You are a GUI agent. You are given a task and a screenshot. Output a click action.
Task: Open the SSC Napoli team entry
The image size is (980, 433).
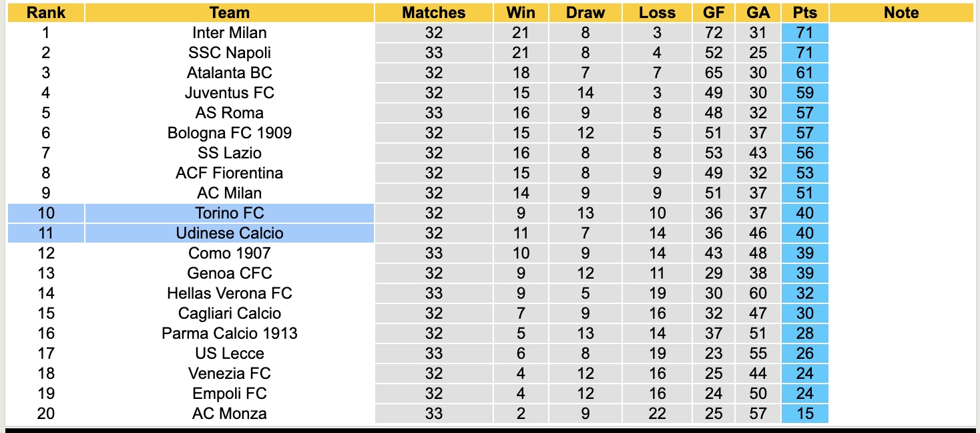point(229,53)
